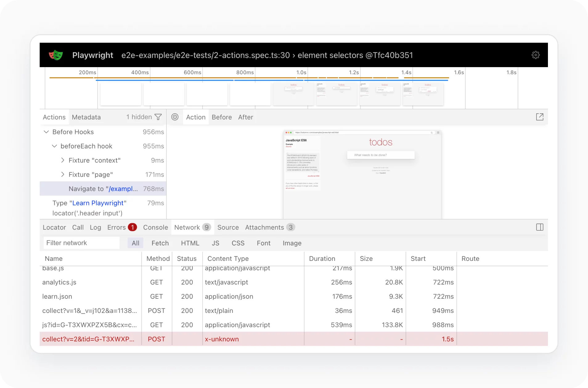This screenshot has width=588, height=388.
Task: Sort by the Content Type column header
Action: click(253, 259)
